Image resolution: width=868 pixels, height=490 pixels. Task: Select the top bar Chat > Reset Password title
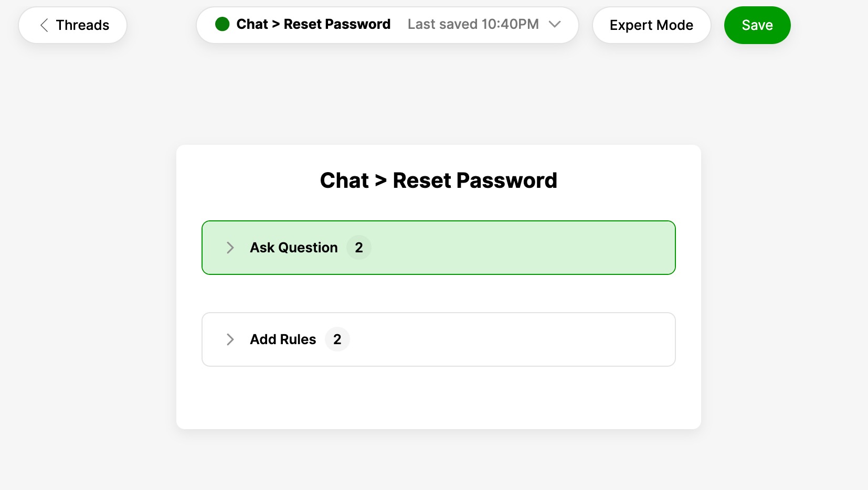(313, 24)
